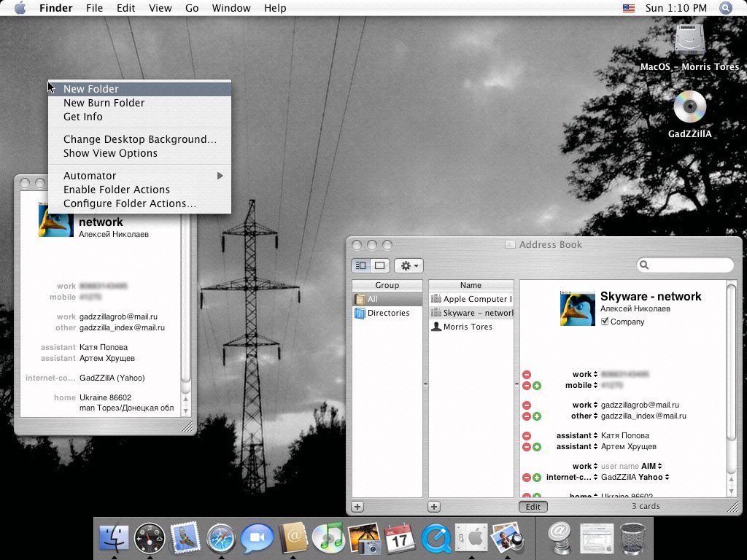Switch to card and columns view

(x=361, y=266)
